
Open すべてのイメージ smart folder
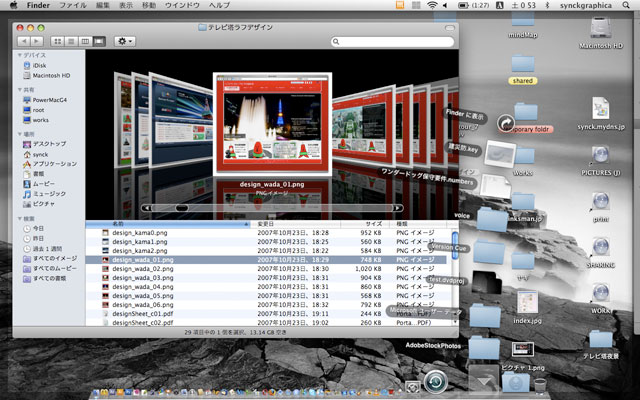pyautogui.click(x=50, y=258)
